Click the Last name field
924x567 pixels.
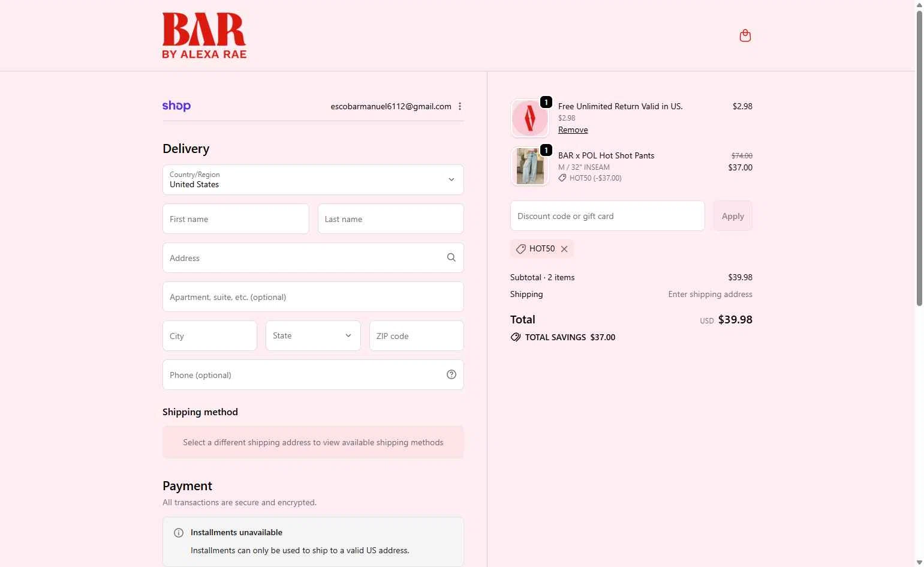tap(391, 218)
